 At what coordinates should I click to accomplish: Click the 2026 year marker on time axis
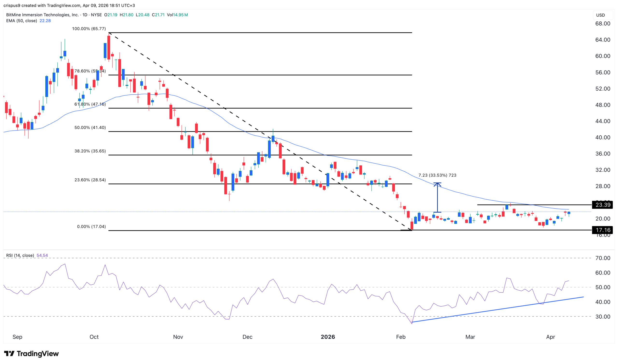[328, 337]
